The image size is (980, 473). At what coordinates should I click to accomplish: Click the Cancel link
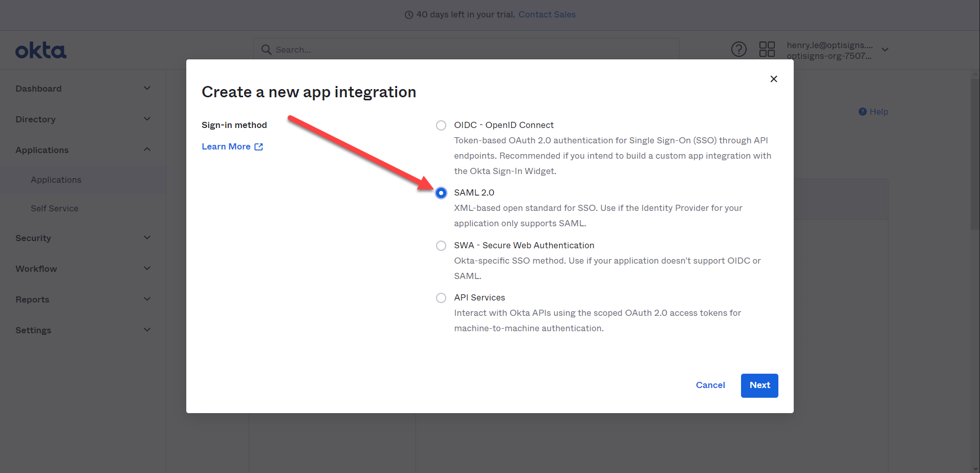[710, 385]
